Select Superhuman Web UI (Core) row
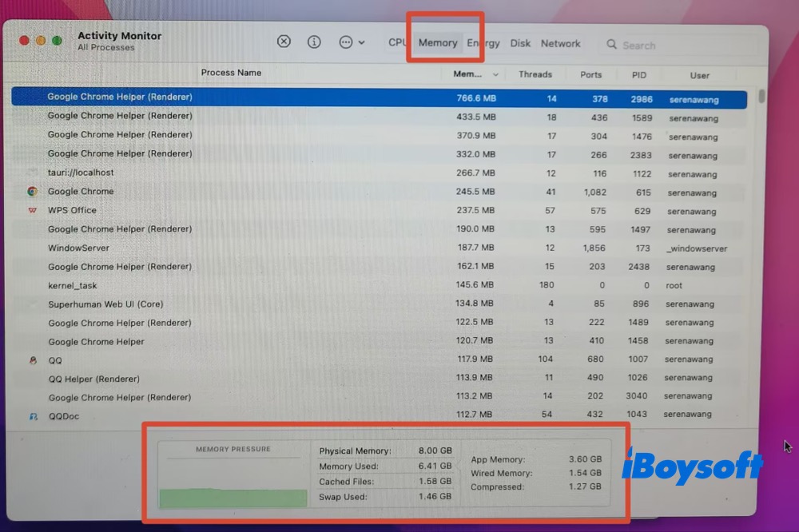Screen dimensions: 799x532 (379, 304)
